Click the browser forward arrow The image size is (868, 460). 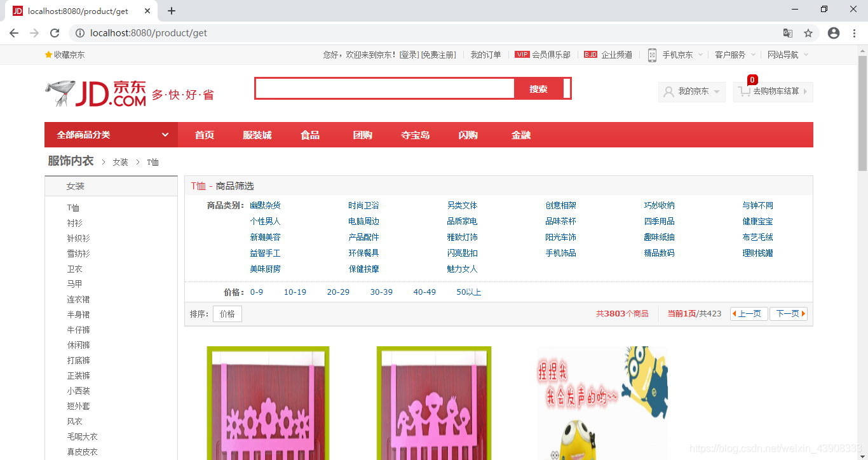34,33
